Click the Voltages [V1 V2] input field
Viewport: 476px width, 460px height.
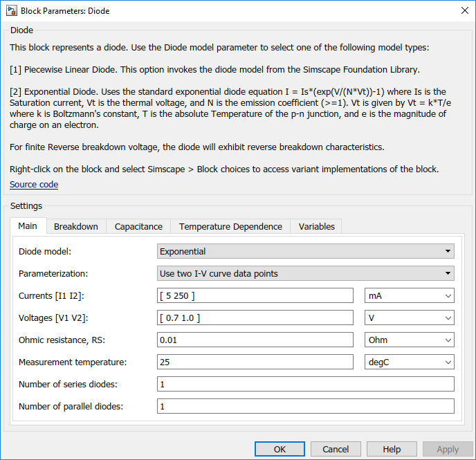point(255,318)
